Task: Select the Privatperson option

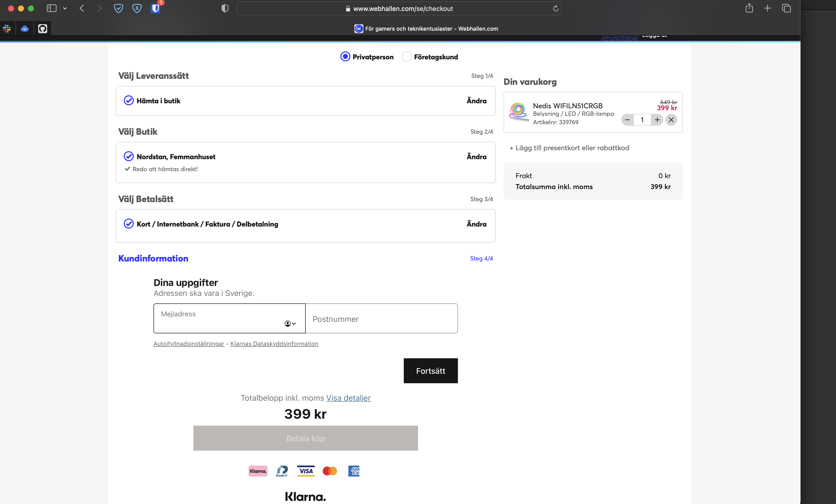Action: point(345,57)
